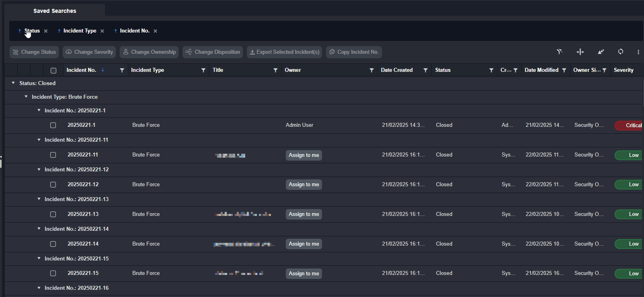Click the Change Severity button
This screenshot has height=297, width=644.
click(89, 52)
